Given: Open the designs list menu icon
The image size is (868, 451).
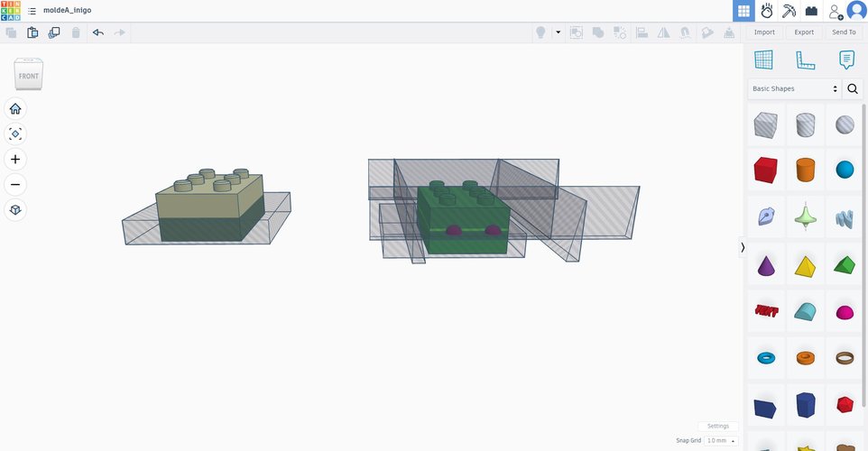Looking at the screenshot, I should (x=32, y=11).
